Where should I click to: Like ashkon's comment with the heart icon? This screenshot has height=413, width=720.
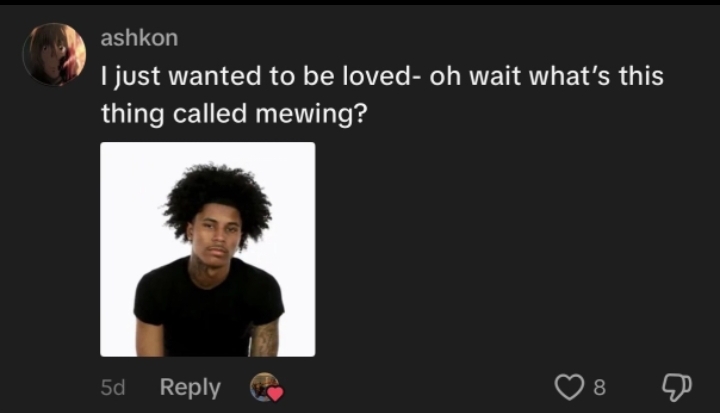569,387
